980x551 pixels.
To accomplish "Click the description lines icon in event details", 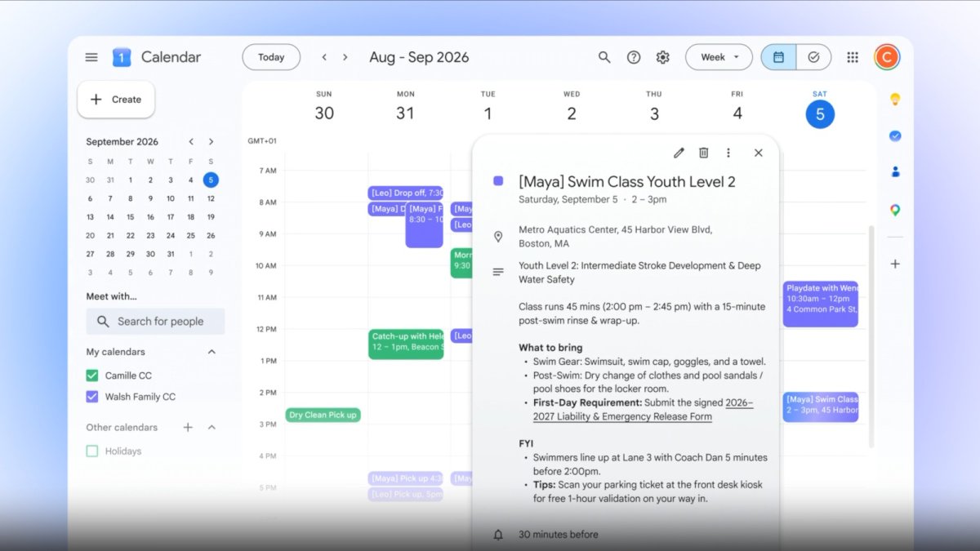I will [498, 272].
